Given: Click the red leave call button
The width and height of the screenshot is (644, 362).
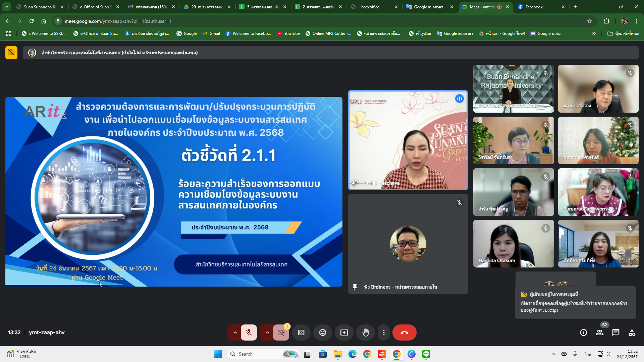Looking at the screenshot, I should (404, 333).
